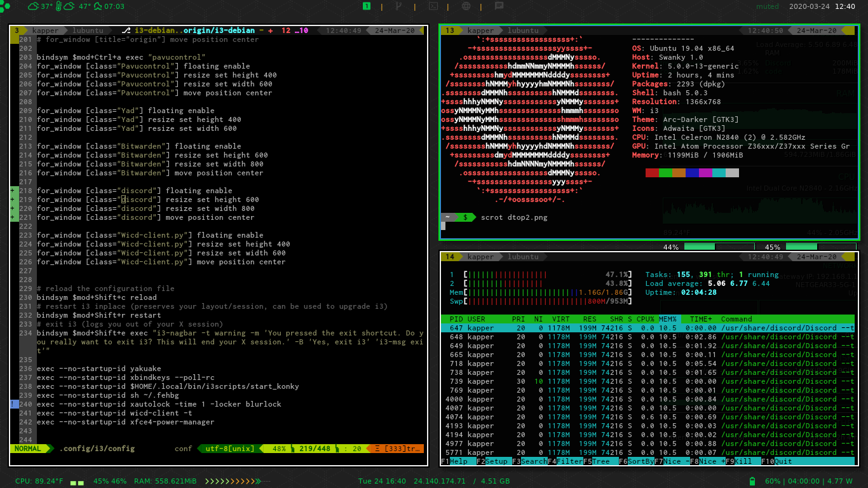Click the blue neofetch color block
This screenshot has height=488, width=868.
coord(692,173)
